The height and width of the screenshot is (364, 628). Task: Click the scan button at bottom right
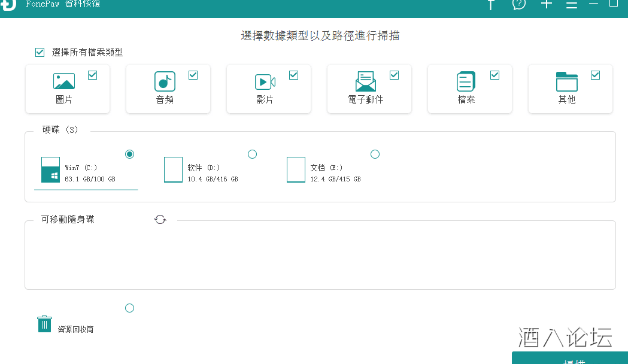click(569, 359)
